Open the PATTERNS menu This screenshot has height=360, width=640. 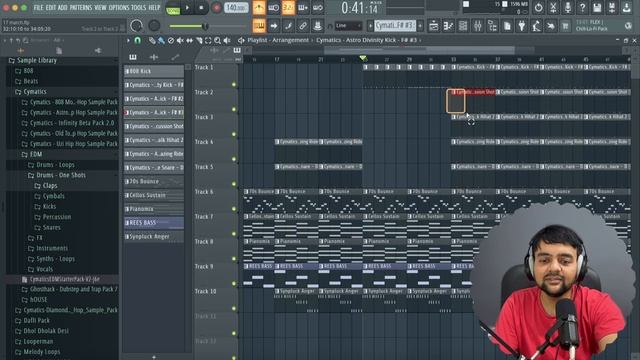[81, 8]
